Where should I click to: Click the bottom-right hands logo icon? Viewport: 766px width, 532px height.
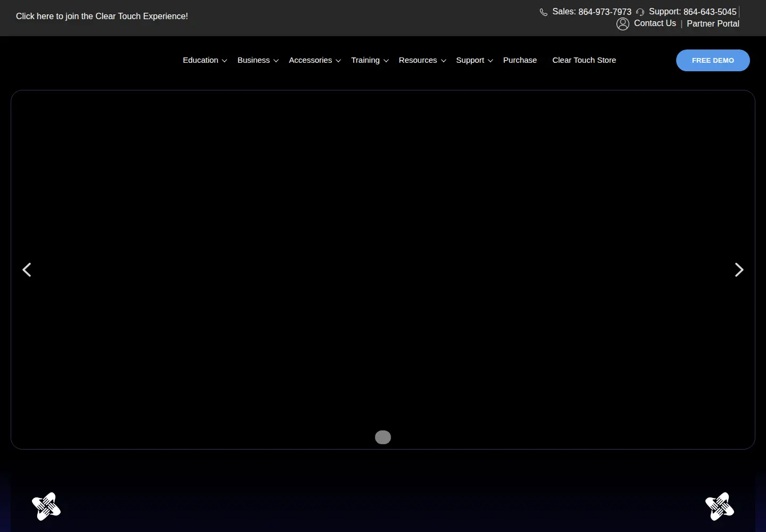[720, 506]
